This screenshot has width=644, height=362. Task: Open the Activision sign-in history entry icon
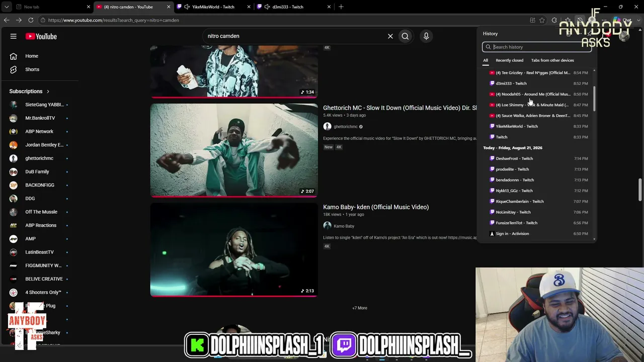(x=492, y=234)
